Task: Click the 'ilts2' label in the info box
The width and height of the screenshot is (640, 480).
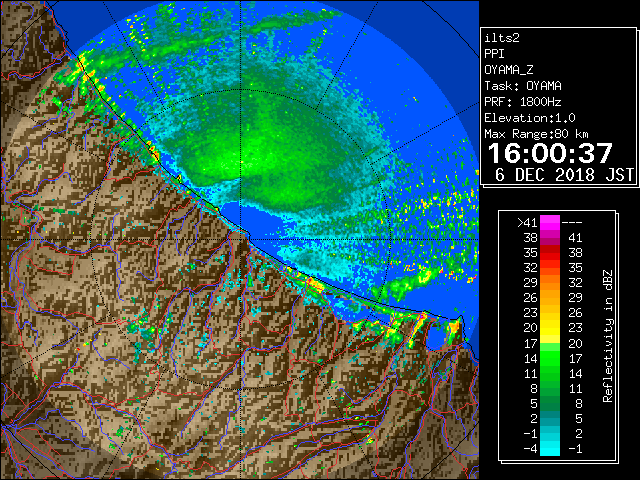Action: (502, 38)
